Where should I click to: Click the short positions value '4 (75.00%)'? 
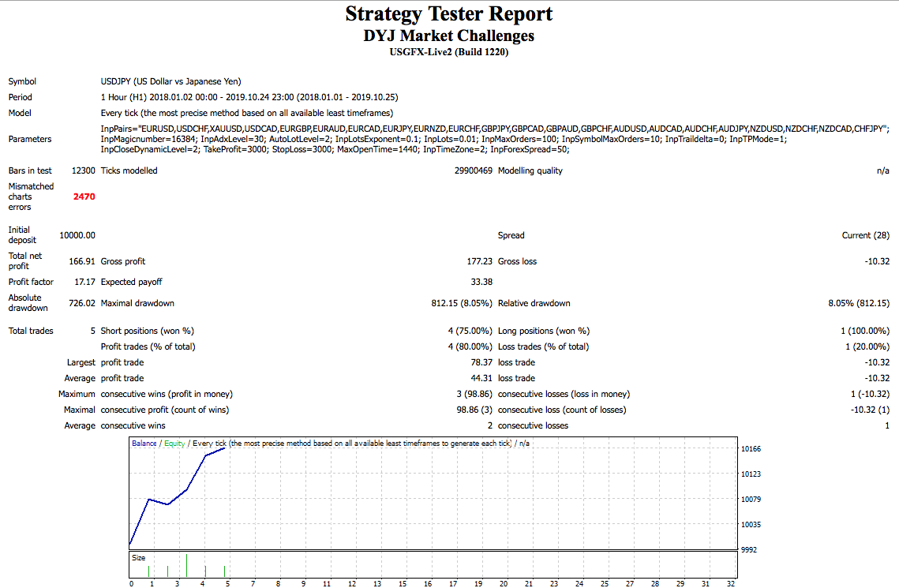(470, 331)
